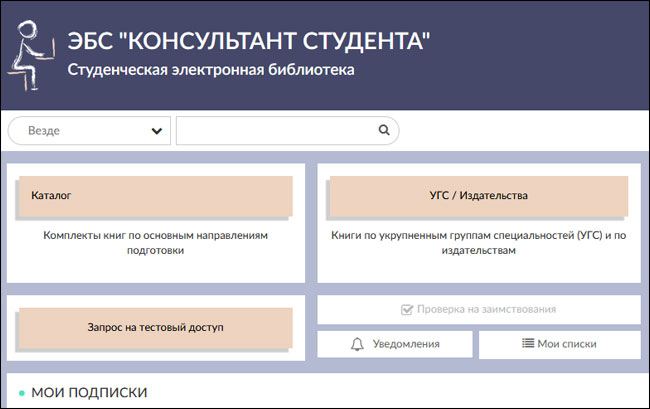650x409 pixels.
Task: Click text Комплекты книг по основным направлениям подготовки
Action: 155,243
